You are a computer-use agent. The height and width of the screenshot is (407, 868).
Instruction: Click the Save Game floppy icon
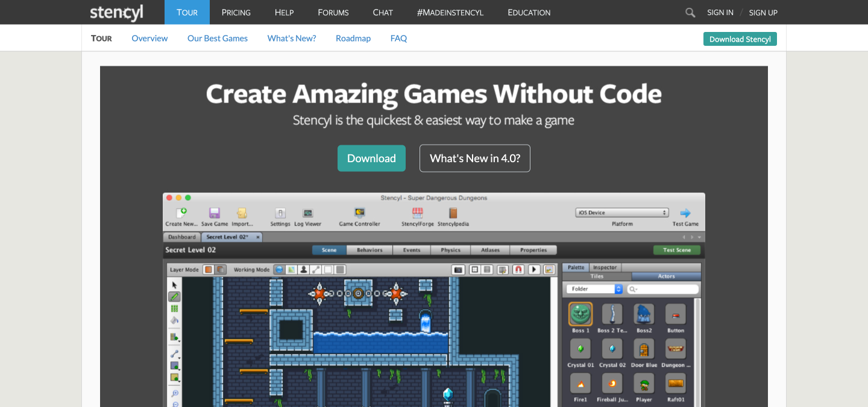coord(215,213)
